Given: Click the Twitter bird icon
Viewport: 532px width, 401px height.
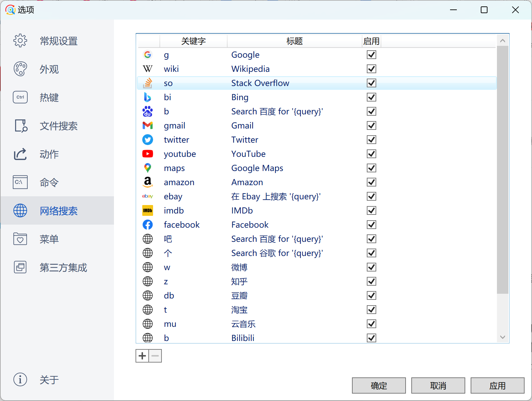Looking at the screenshot, I should pyautogui.click(x=148, y=140).
